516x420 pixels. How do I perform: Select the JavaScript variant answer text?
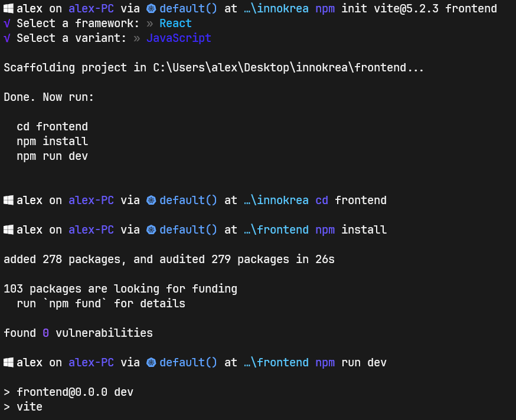pyautogui.click(x=179, y=38)
